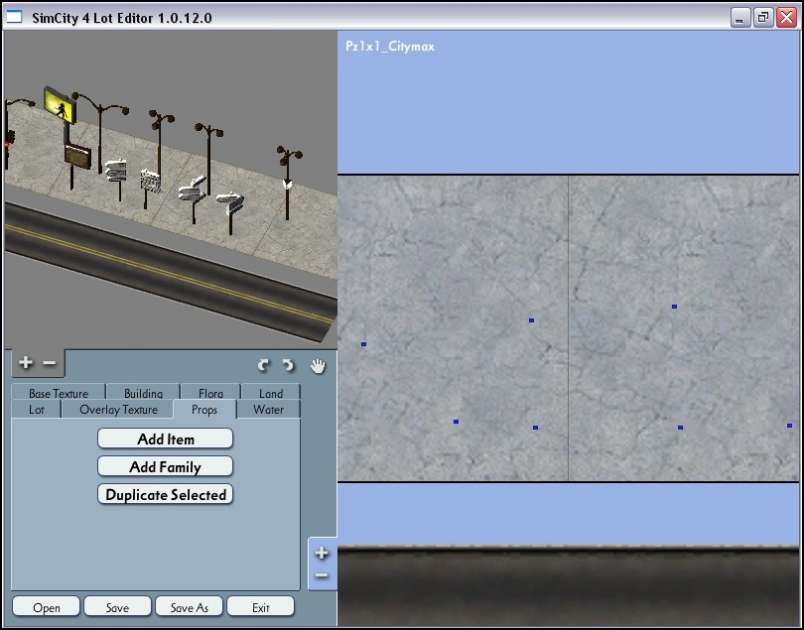Open the Overlay Texture tab

click(x=118, y=410)
